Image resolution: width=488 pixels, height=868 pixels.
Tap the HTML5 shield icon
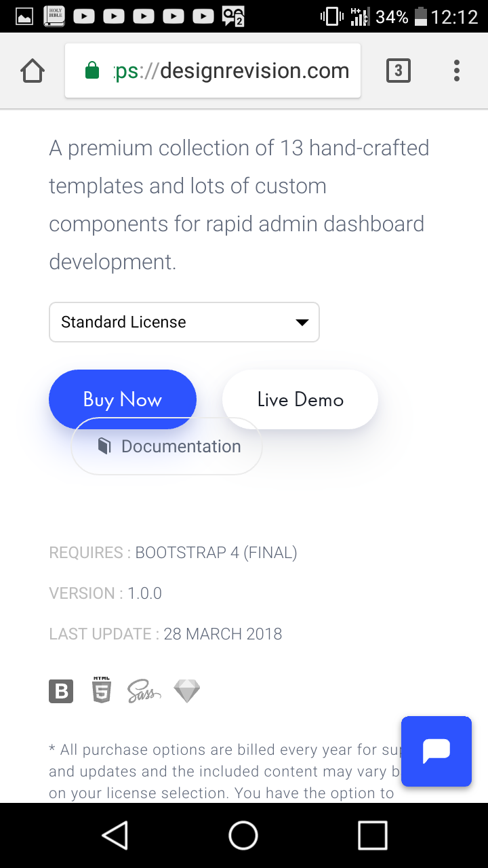pos(102,690)
